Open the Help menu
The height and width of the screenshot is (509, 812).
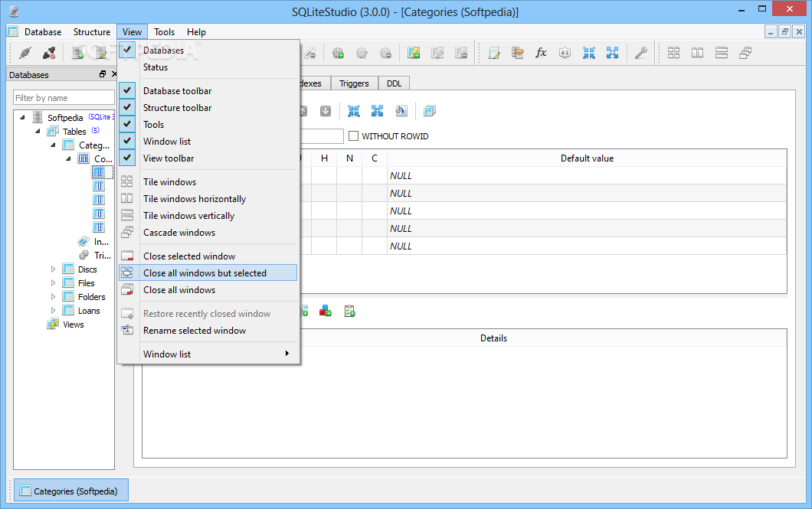point(196,32)
